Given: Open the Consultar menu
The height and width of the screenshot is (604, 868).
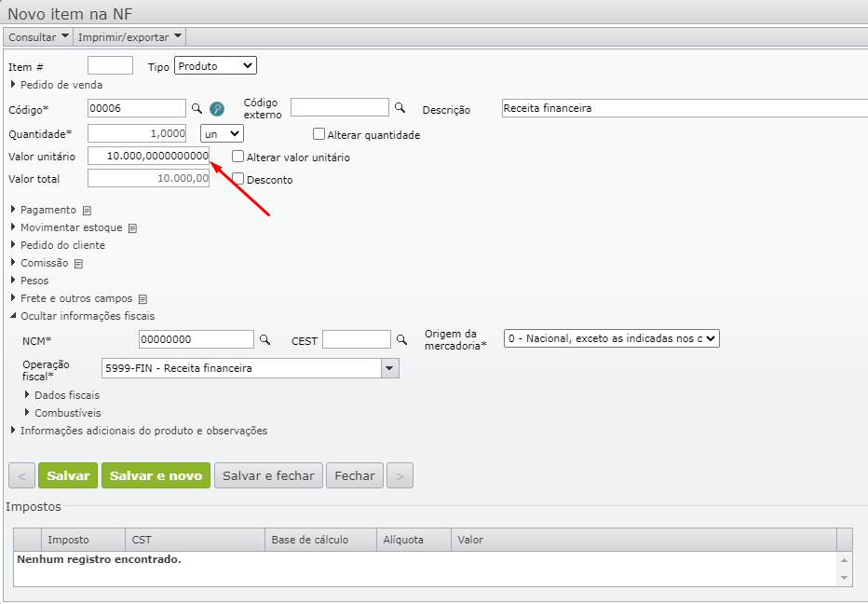Looking at the screenshot, I should (38, 37).
